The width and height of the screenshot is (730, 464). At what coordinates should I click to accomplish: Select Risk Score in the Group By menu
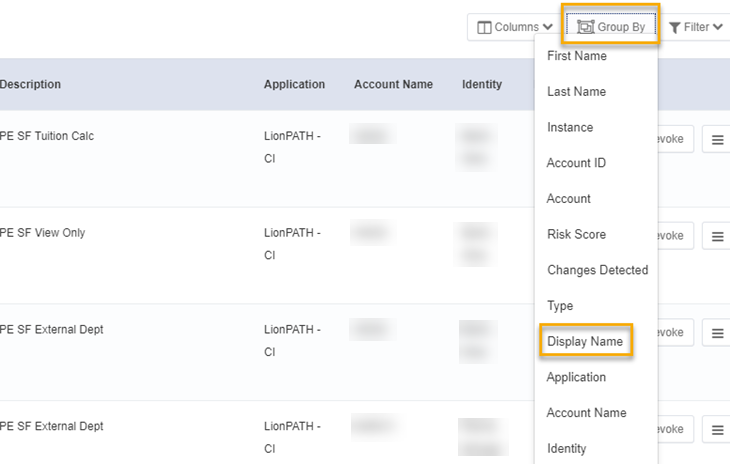click(577, 235)
